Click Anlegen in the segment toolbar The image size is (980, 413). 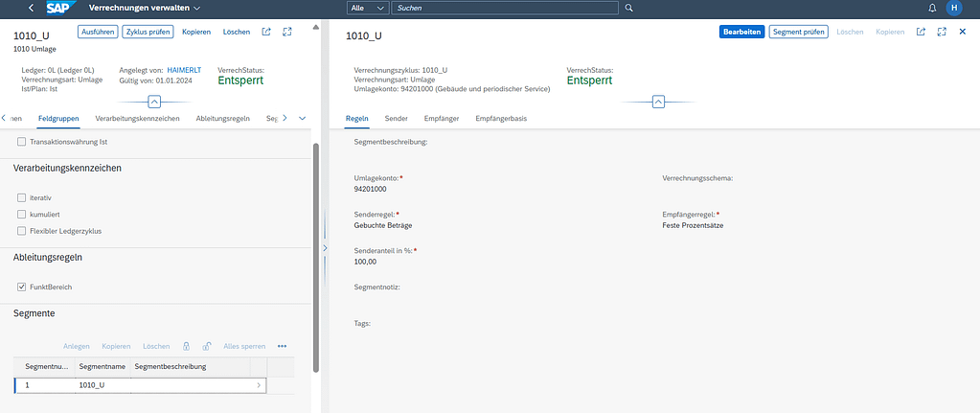pos(77,346)
